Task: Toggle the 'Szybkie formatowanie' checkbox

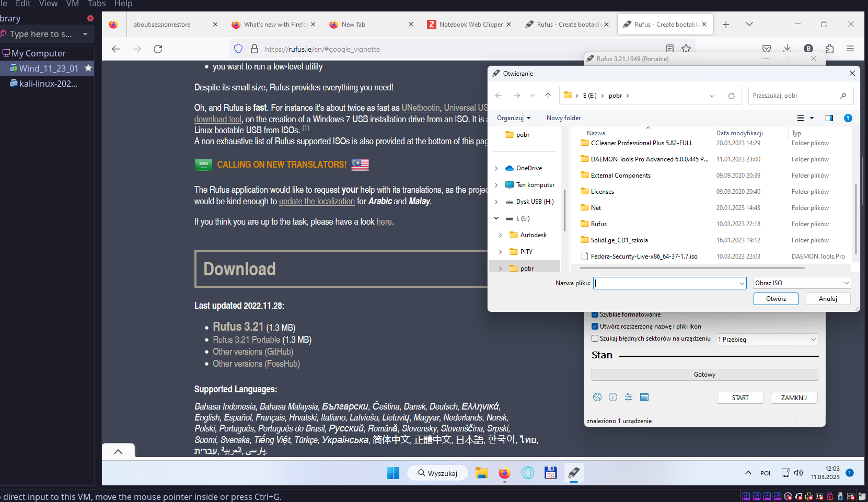Action: [595, 314]
